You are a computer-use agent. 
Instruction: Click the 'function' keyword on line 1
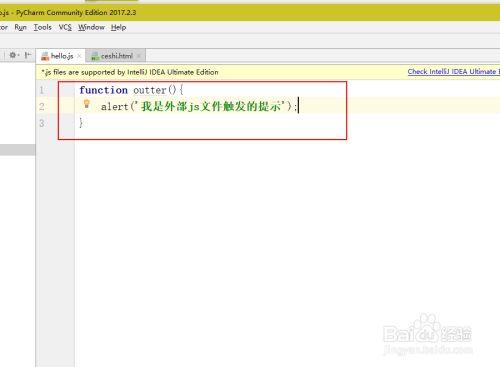click(x=103, y=90)
